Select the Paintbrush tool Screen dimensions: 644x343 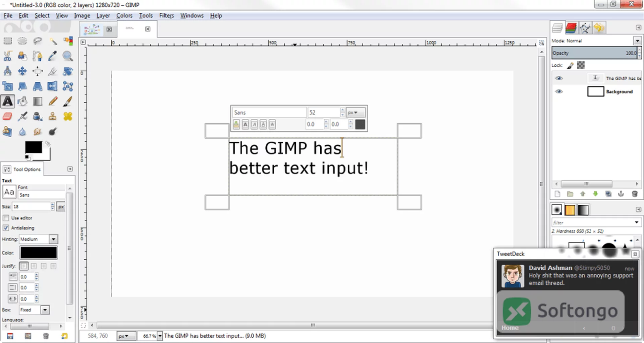click(68, 101)
